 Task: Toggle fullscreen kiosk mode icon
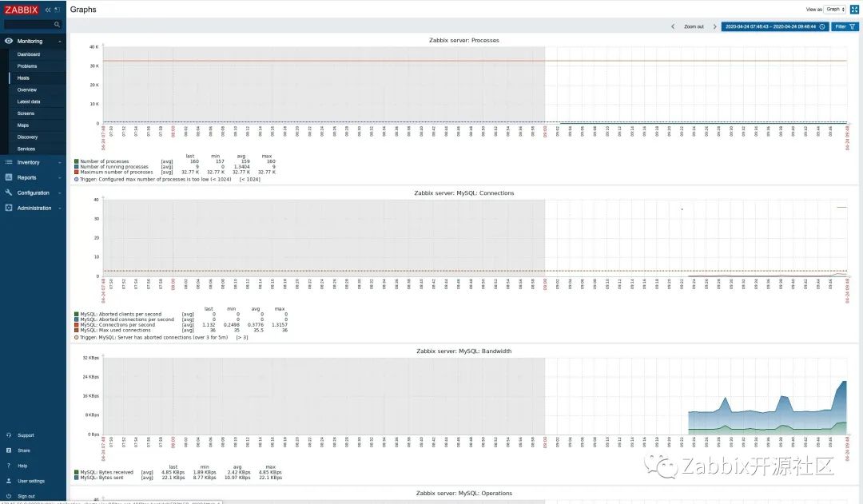pyautogui.click(x=855, y=10)
